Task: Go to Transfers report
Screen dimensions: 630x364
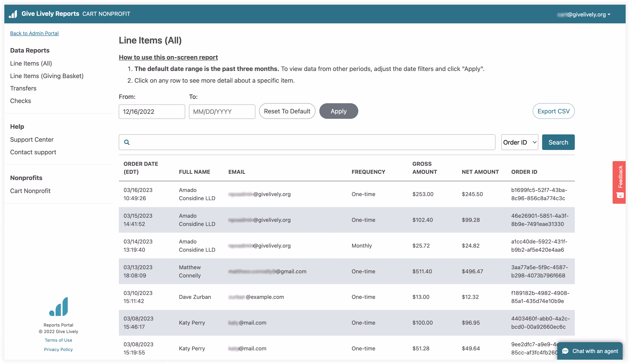Action: [x=23, y=88]
